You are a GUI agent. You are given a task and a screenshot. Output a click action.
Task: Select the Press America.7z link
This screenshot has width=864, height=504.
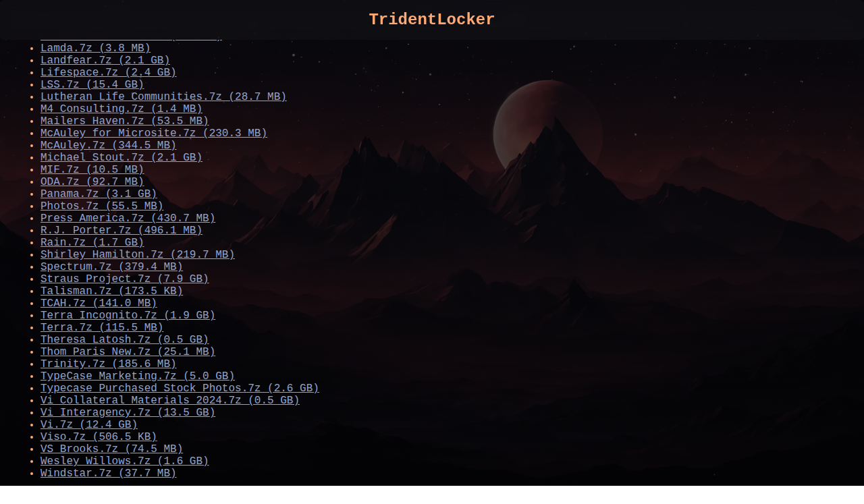point(128,219)
